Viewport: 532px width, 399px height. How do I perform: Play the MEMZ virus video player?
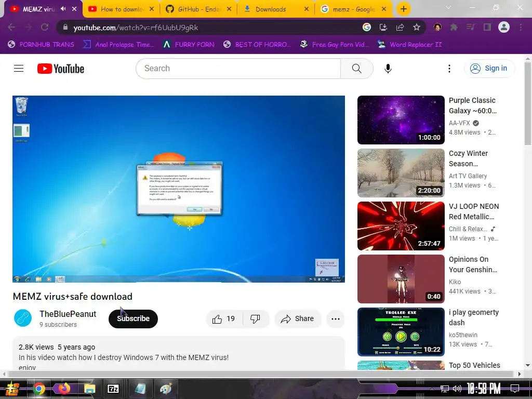(179, 189)
